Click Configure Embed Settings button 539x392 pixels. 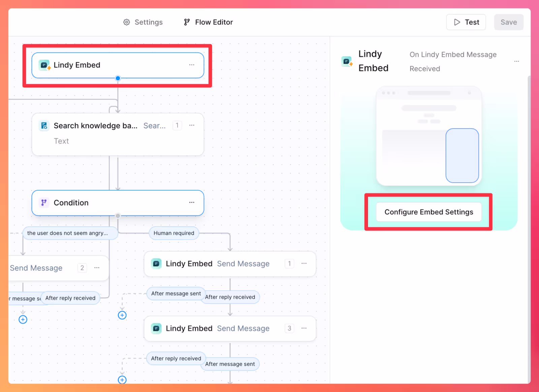(x=429, y=212)
